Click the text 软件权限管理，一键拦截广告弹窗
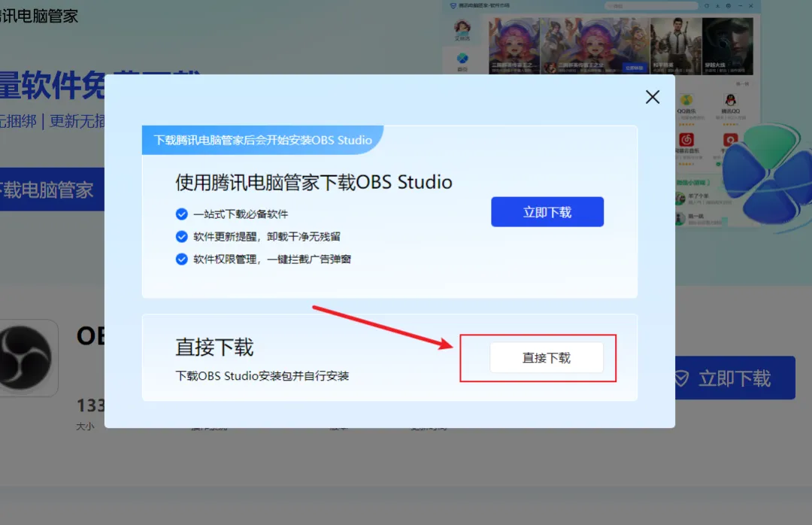This screenshot has height=525, width=812. pyautogui.click(x=272, y=259)
